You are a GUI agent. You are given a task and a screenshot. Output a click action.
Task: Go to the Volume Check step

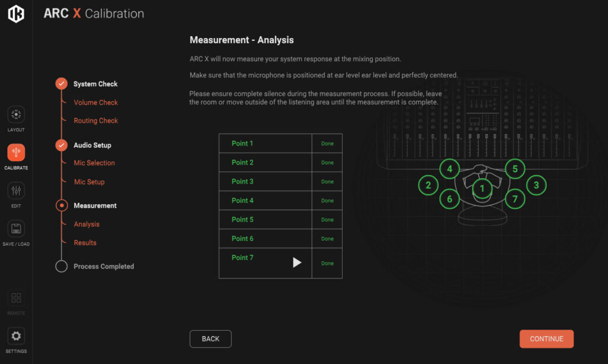[x=96, y=103]
